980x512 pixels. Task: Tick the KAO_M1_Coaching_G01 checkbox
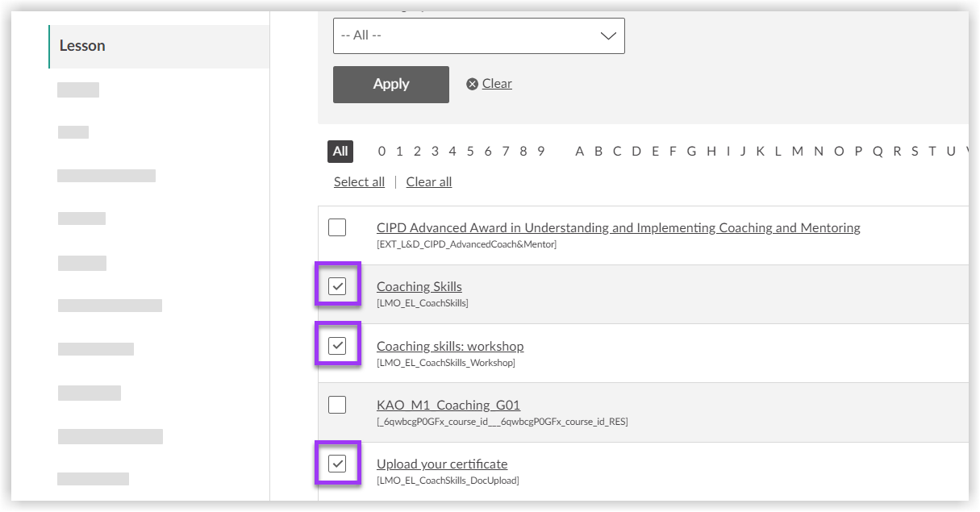point(337,405)
